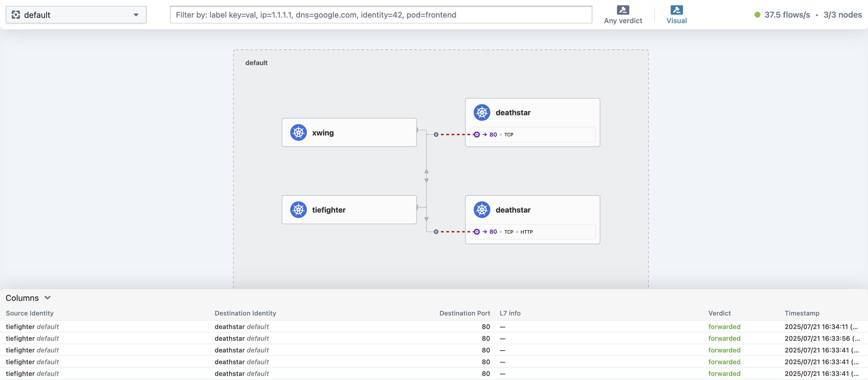
Task: Click the Any verdict gavel icon
Action: [623, 10]
